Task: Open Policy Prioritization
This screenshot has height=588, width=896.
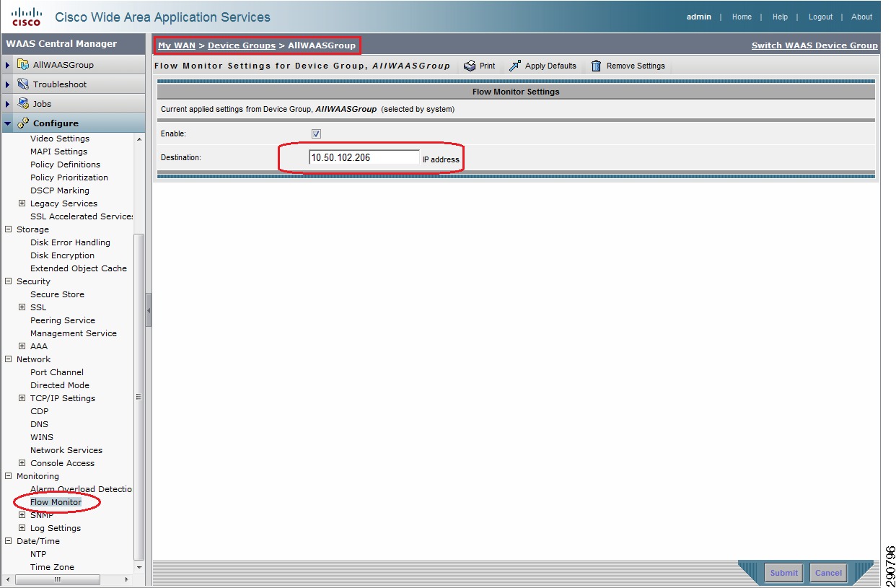Action: point(69,177)
